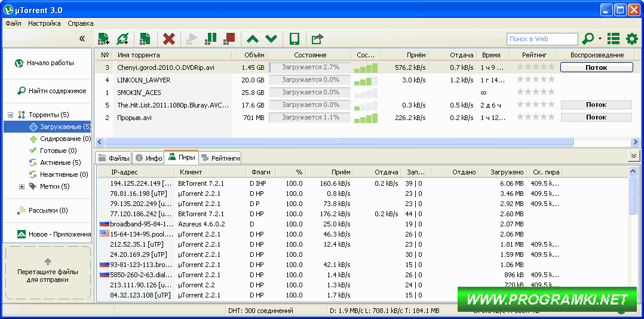
Task: Click Поток button for The.Hit.List torrent
Action: point(596,105)
